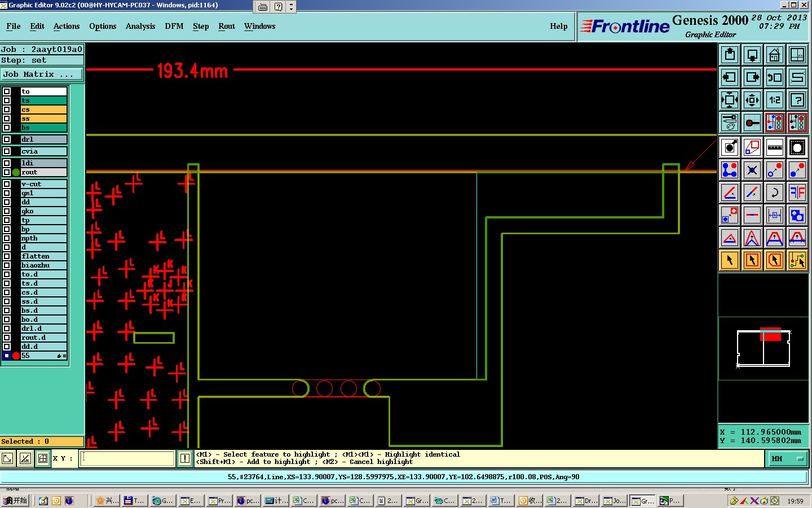Click the zoom out shrink icon

752,100
